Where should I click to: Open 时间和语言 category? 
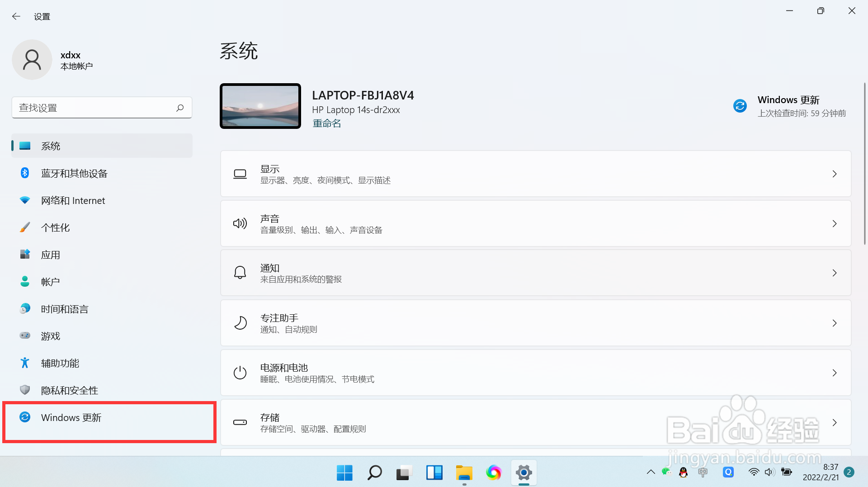click(x=102, y=309)
